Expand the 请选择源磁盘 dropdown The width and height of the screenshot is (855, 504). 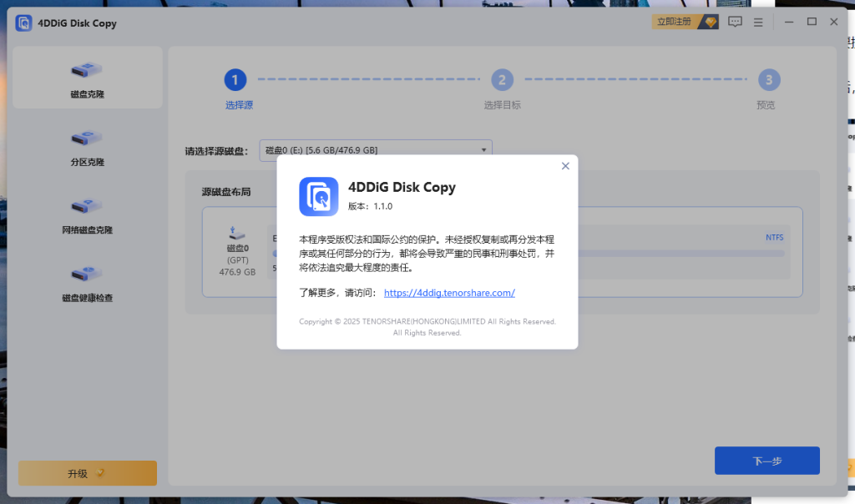[x=376, y=150]
